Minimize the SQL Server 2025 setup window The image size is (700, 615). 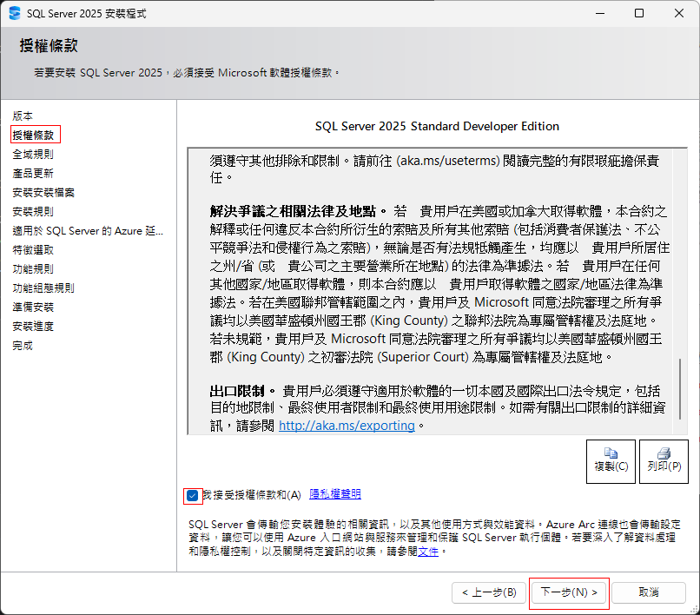[x=600, y=13]
